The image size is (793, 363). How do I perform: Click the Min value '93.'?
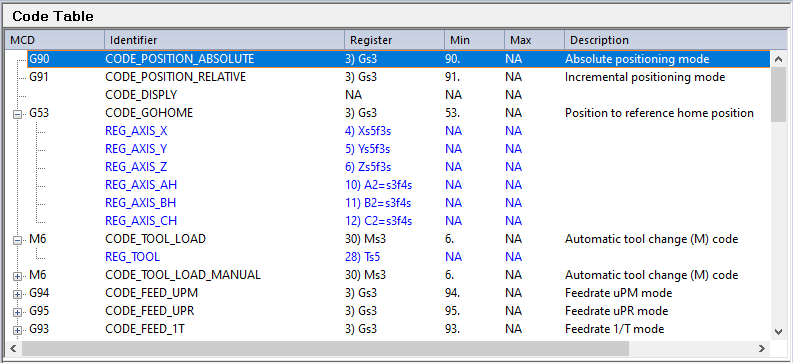coord(453,329)
